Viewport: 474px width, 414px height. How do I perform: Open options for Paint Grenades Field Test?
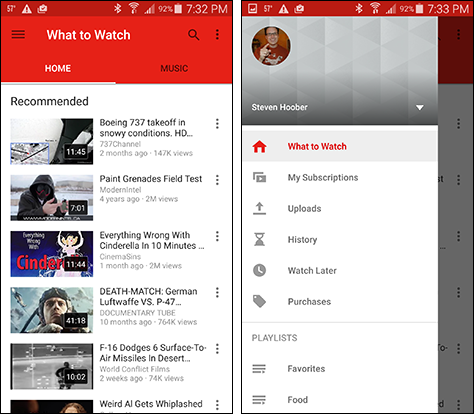217,180
